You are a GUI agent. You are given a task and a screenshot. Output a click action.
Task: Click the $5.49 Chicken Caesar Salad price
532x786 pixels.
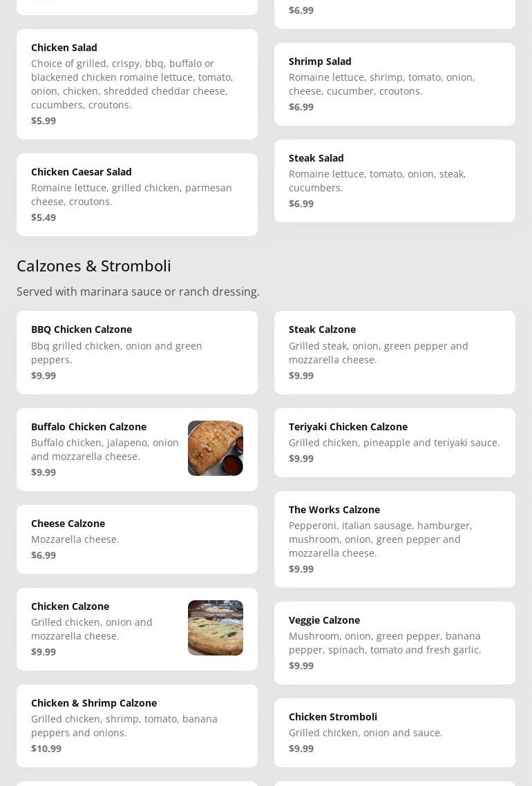44,218
